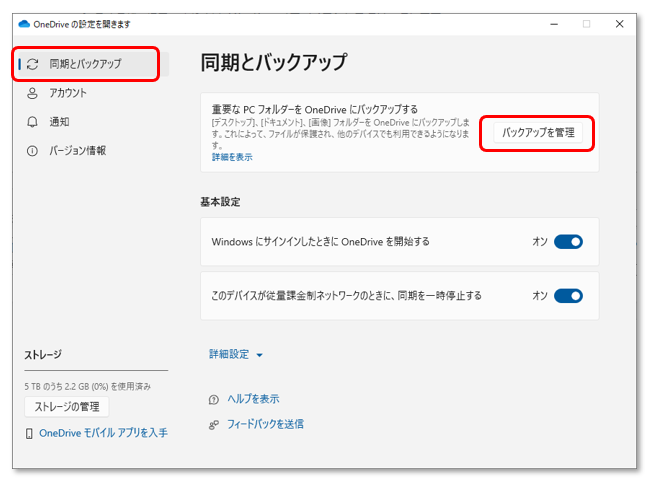
Task: Switch to the アカウント section
Action: 68,93
